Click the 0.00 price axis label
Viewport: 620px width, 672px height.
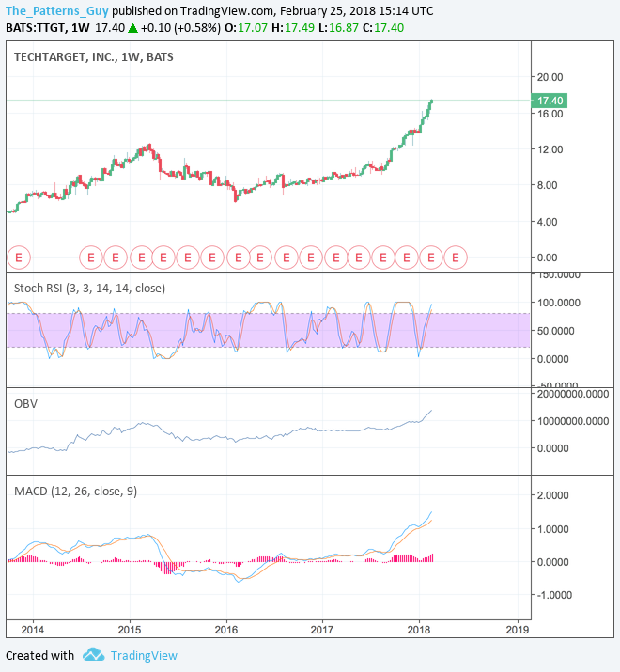tap(548, 258)
